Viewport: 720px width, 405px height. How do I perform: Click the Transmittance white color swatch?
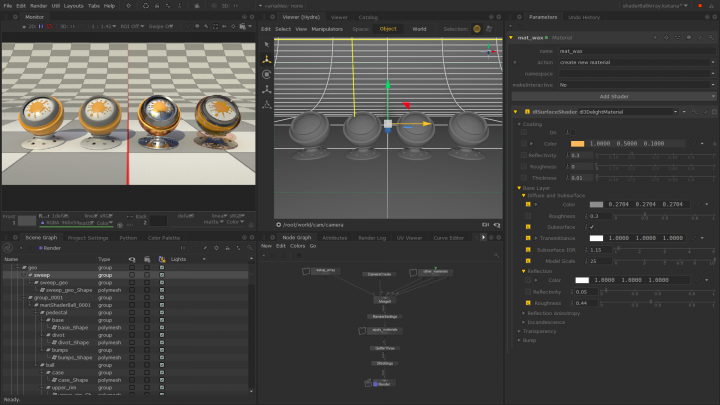coord(596,238)
